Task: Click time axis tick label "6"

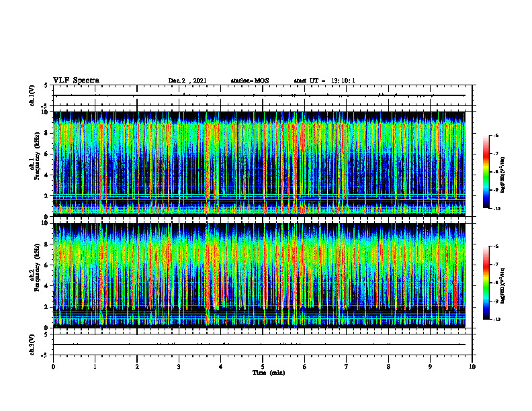Action: 305,367
